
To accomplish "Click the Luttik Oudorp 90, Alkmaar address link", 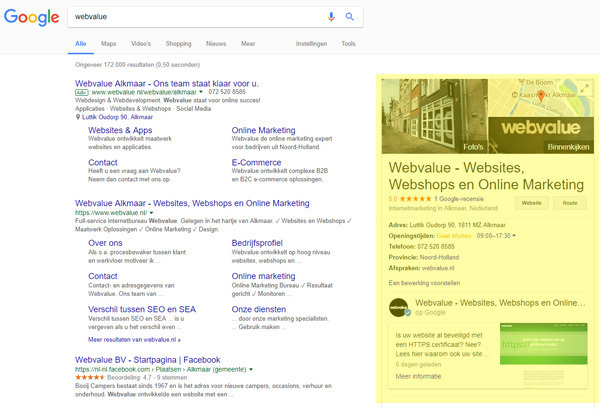I will pos(117,117).
